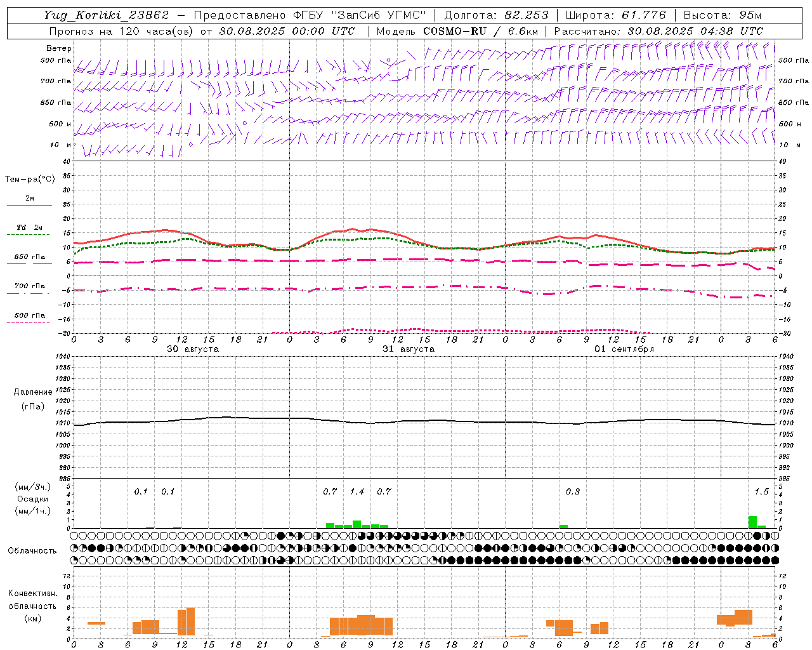Click the date label '30 августа'

pyautogui.click(x=193, y=349)
